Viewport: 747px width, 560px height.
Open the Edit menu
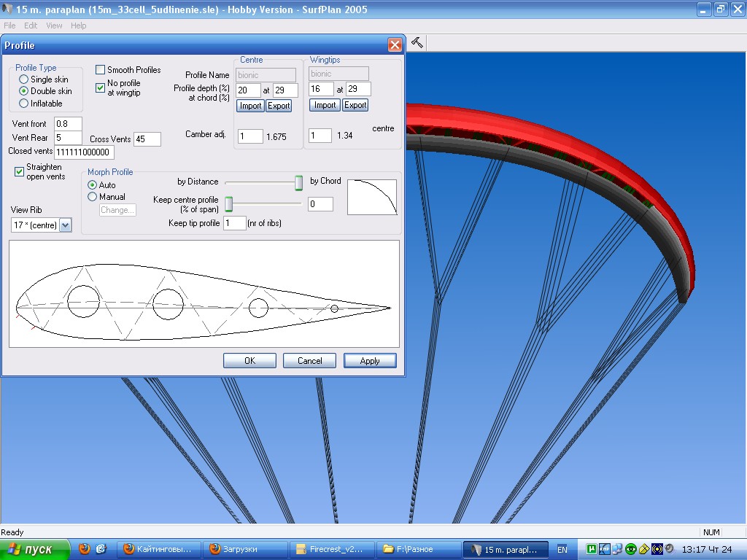coord(31,26)
